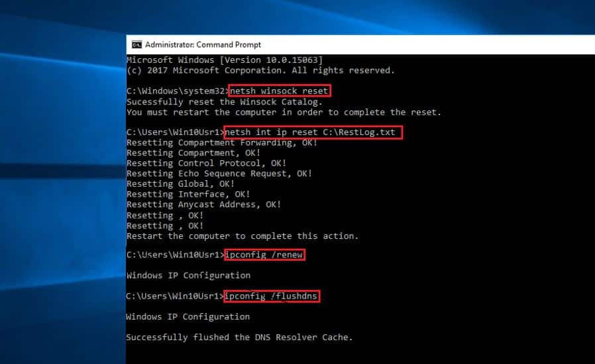Click 'Sucessfully reset the Winsock Catalog' output line

click(x=224, y=102)
